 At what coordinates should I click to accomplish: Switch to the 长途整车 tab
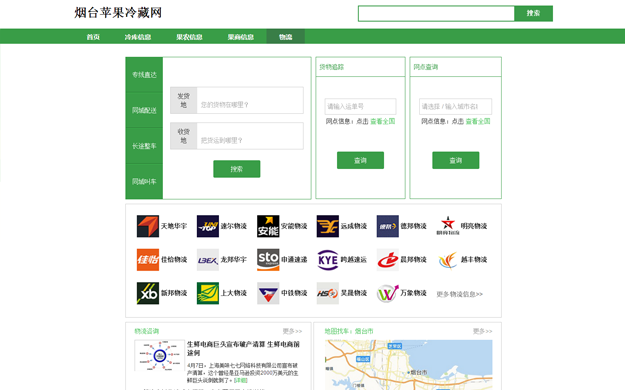click(x=144, y=146)
